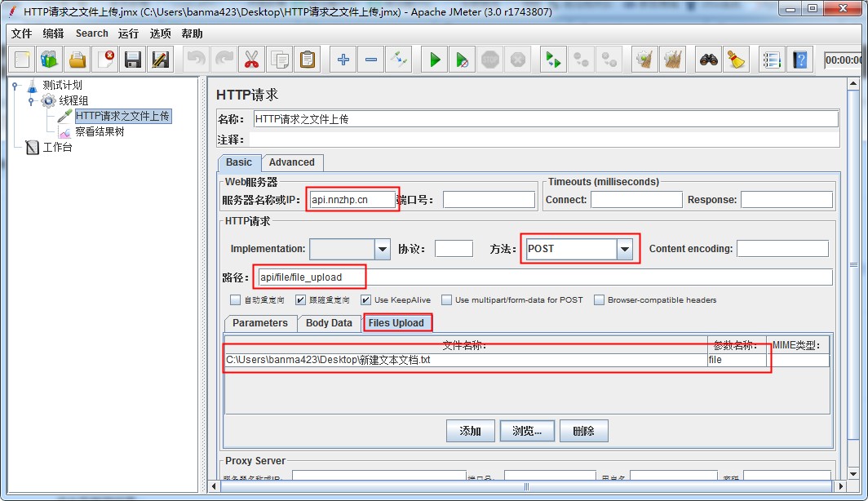Reset search with yellow broom icon

736,60
